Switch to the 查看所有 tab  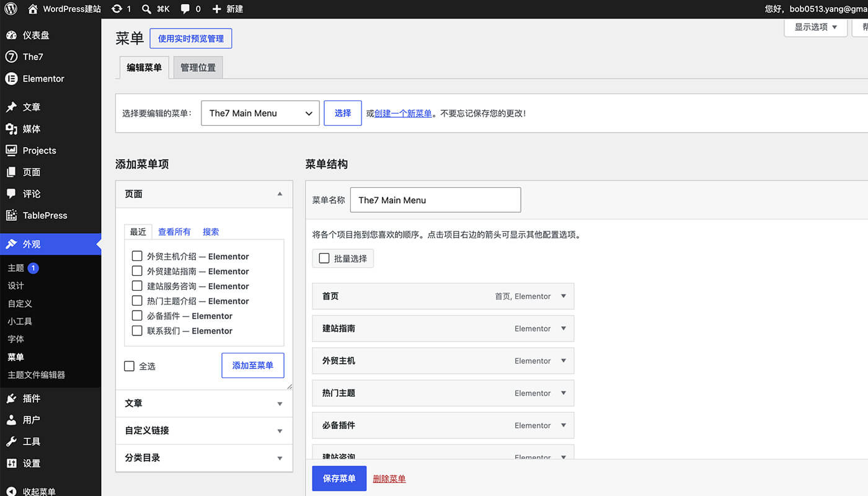pyautogui.click(x=174, y=232)
